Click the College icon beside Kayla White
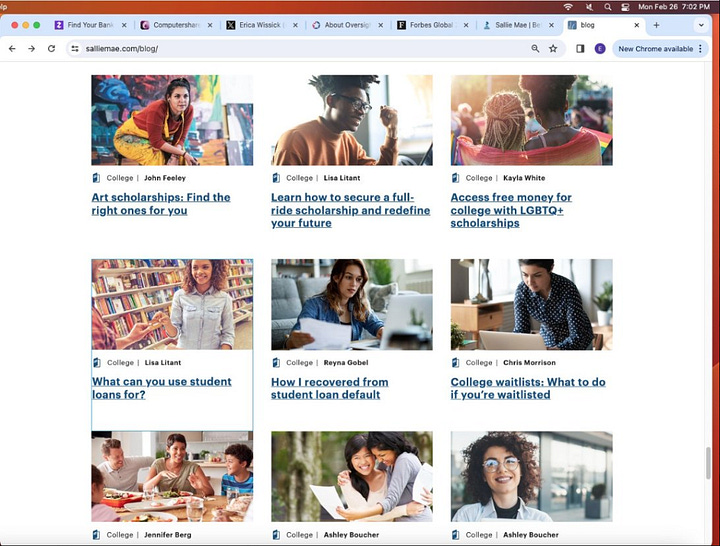The width and height of the screenshot is (720, 546). 456,178
